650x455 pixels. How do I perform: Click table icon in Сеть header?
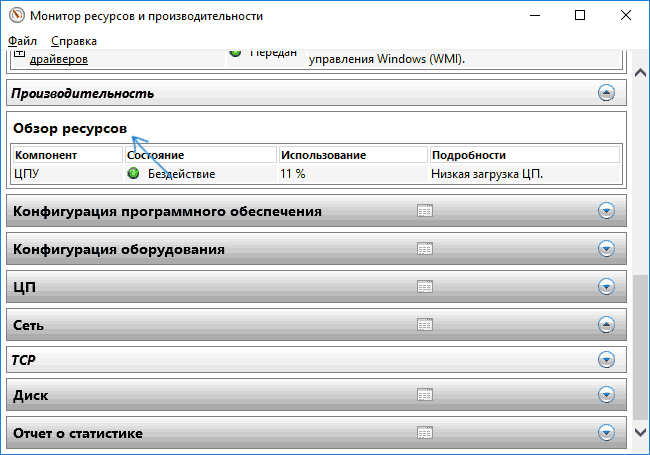point(425,325)
